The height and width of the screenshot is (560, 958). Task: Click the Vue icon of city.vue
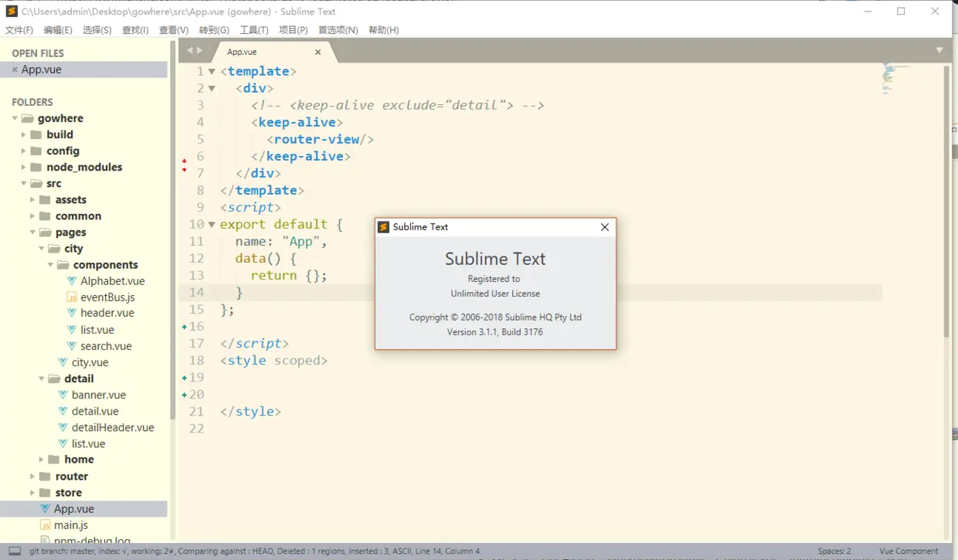pyautogui.click(x=63, y=362)
